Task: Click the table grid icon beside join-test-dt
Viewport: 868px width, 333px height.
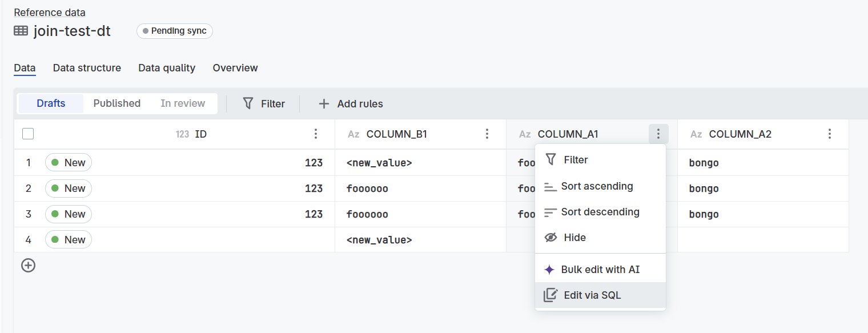Action: (x=21, y=31)
